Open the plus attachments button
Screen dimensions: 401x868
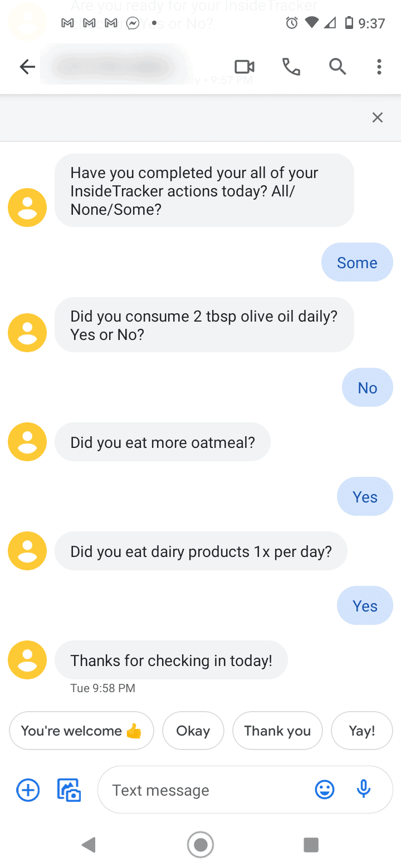(28, 790)
